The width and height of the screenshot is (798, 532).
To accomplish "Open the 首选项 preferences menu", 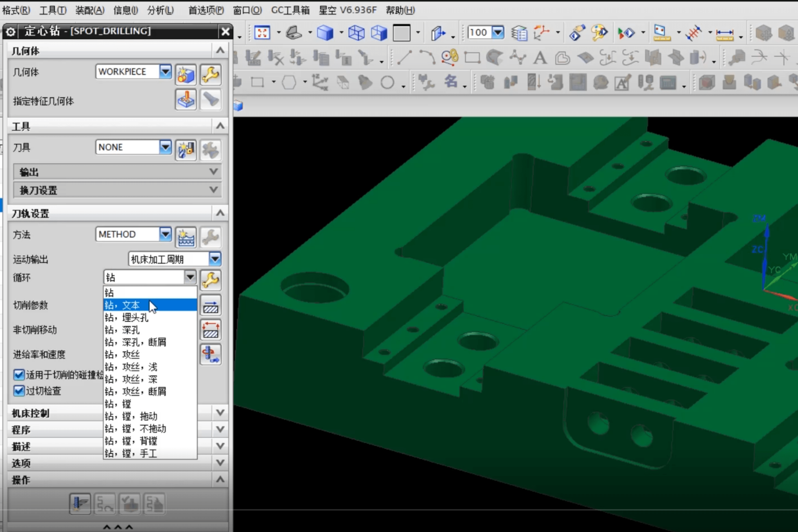I will click(x=206, y=10).
